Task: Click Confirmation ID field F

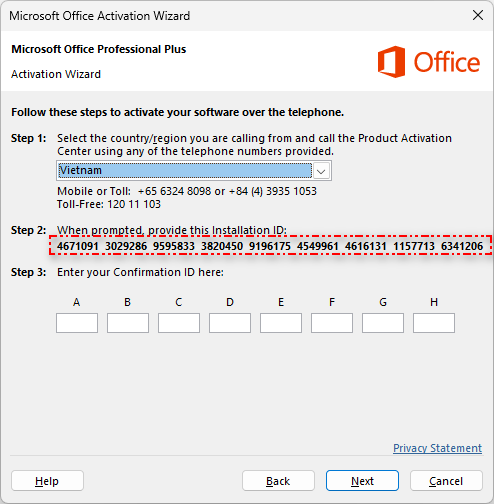Action: tap(332, 323)
